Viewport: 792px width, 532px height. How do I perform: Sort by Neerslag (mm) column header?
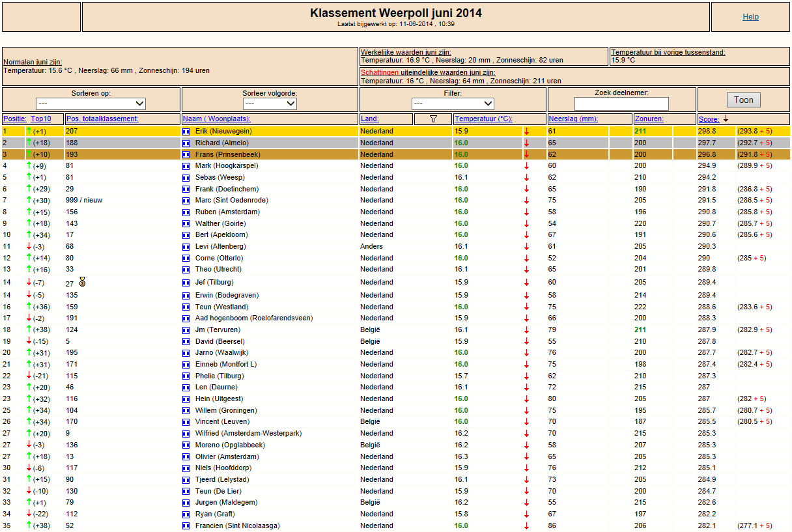click(574, 119)
